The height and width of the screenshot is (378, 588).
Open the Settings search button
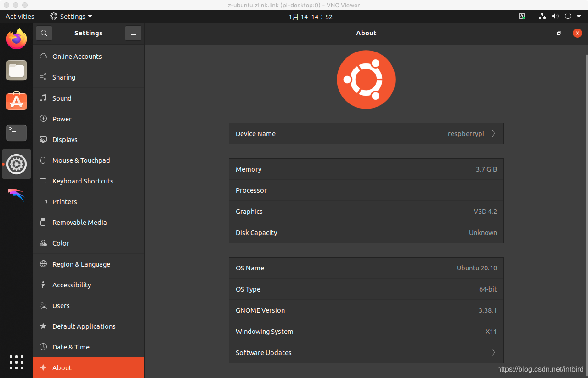click(x=44, y=33)
